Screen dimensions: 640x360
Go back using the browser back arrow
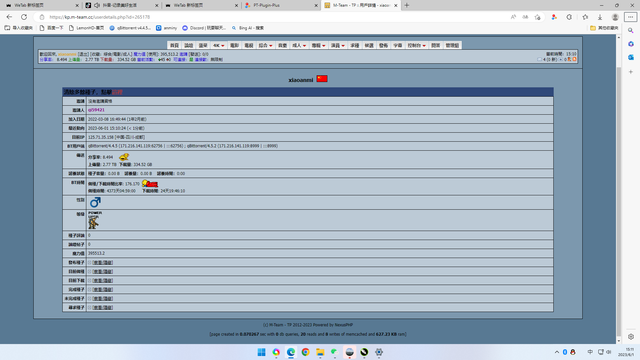pyautogui.click(x=9, y=17)
